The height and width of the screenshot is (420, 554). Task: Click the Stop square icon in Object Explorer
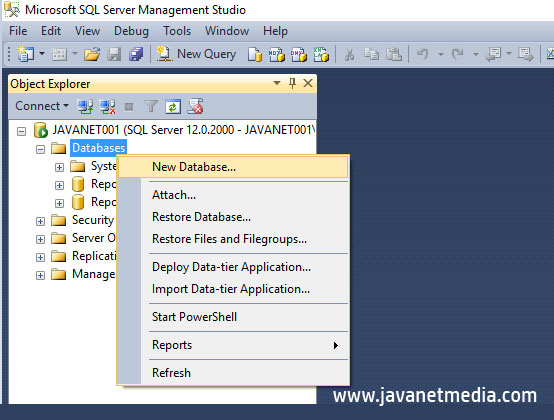click(129, 107)
